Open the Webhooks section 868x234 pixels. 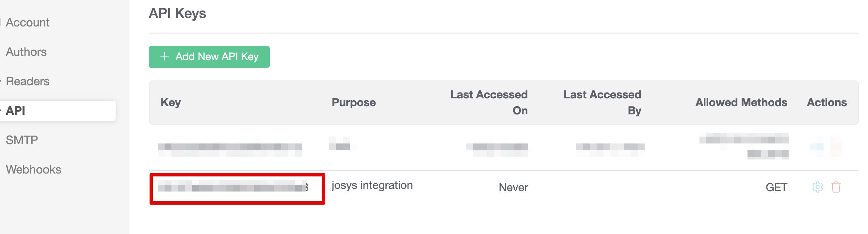[x=33, y=169]
